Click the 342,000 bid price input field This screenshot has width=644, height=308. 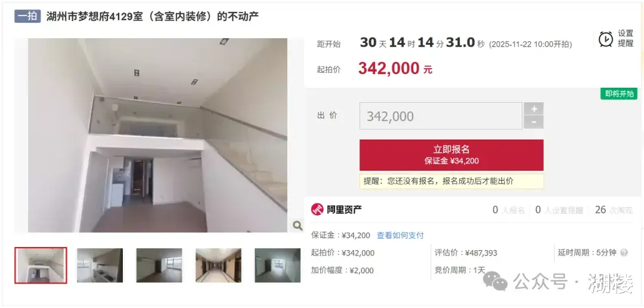tap(441, 116)
